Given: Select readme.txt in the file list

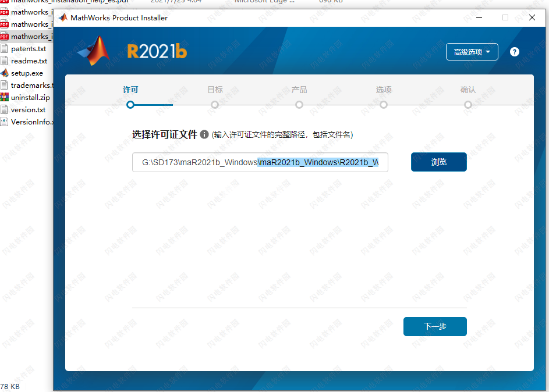Looking at the screenshot, I should (29, 61).
